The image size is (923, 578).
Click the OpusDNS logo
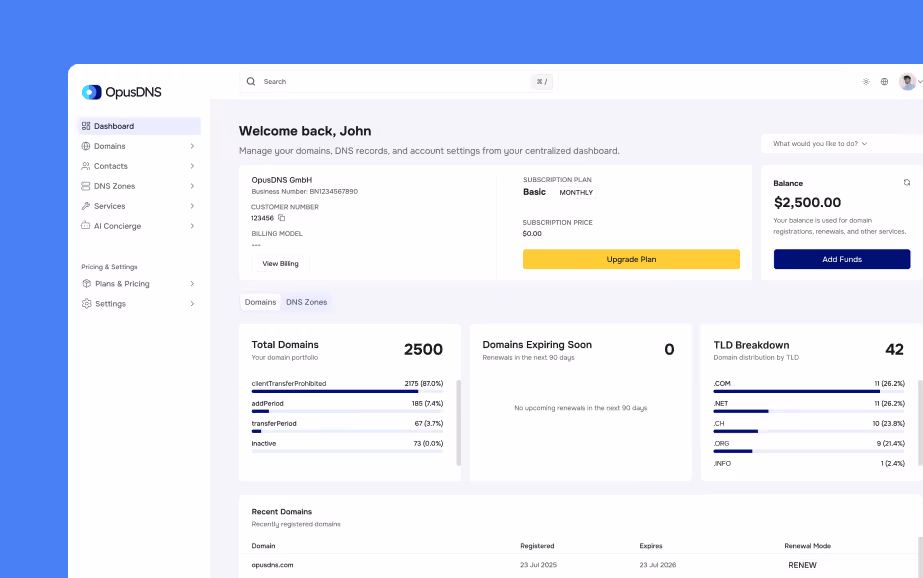tap(121, 92)
